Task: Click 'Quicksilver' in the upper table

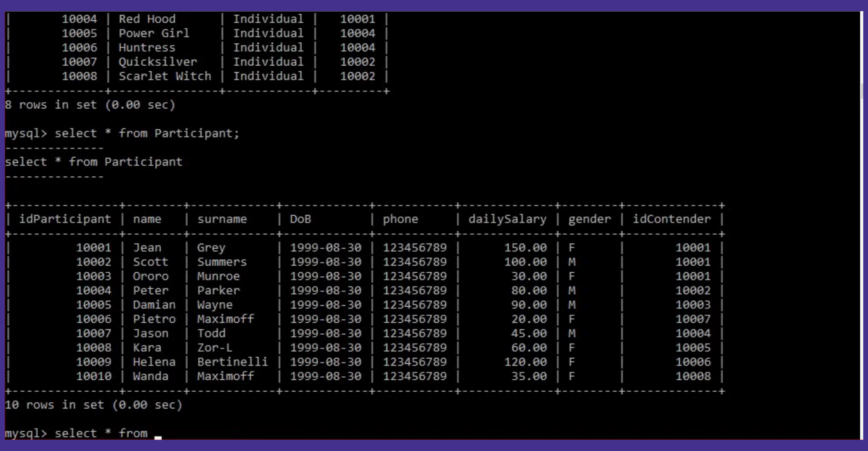Action: click(158, 61)
